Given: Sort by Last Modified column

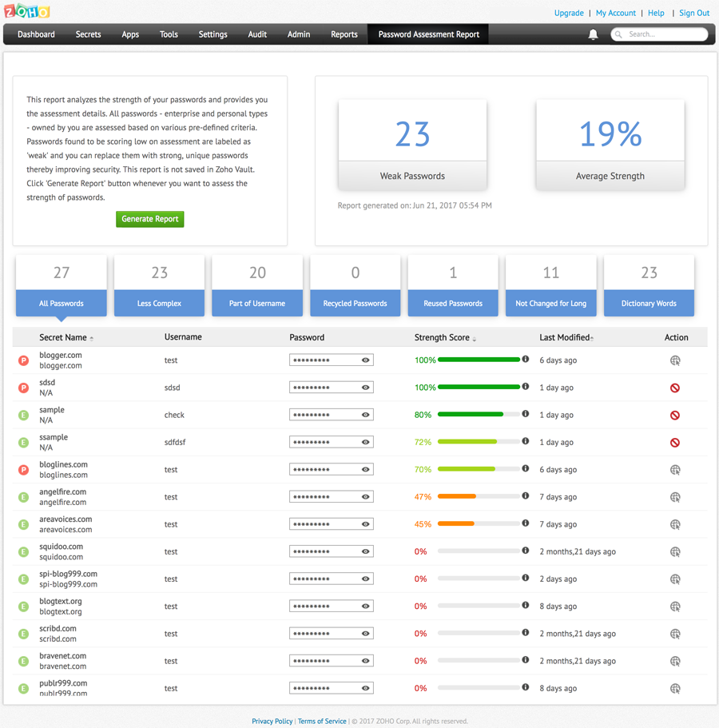Looking at the screenshot, I should pyautogui.click(x=566, y=337).
